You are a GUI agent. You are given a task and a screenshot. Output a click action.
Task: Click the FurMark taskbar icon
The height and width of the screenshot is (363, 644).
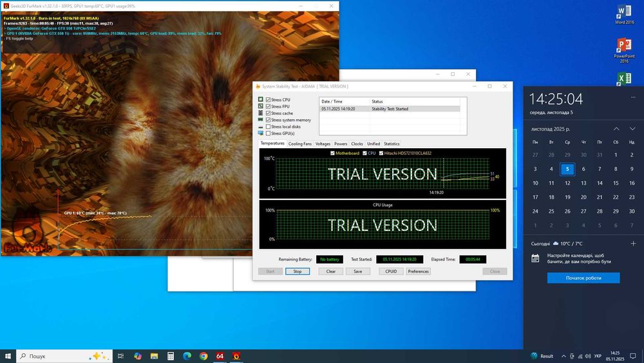(x=236, y=356)
